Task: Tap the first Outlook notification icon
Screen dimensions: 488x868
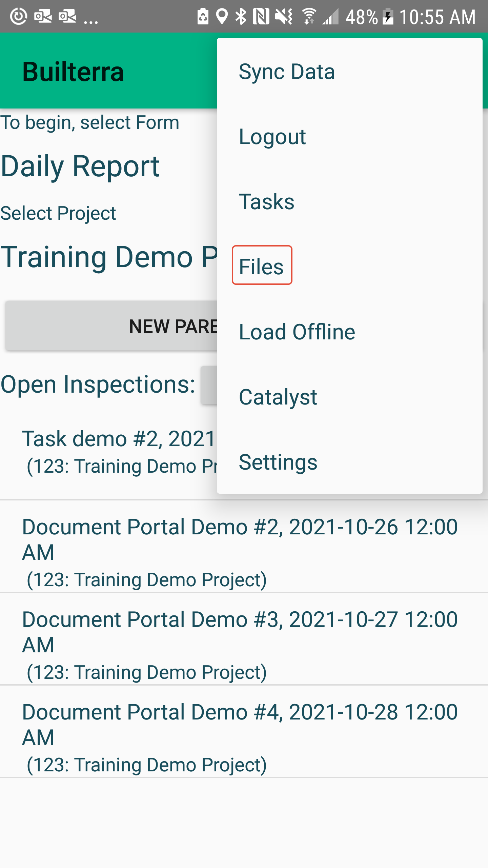Action: click(x=43, y=16)
